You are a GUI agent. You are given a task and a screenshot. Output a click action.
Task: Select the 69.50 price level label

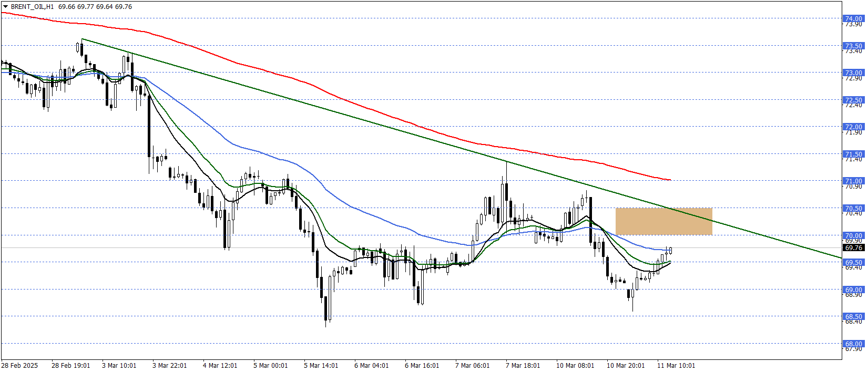click(x=853, y=262)
